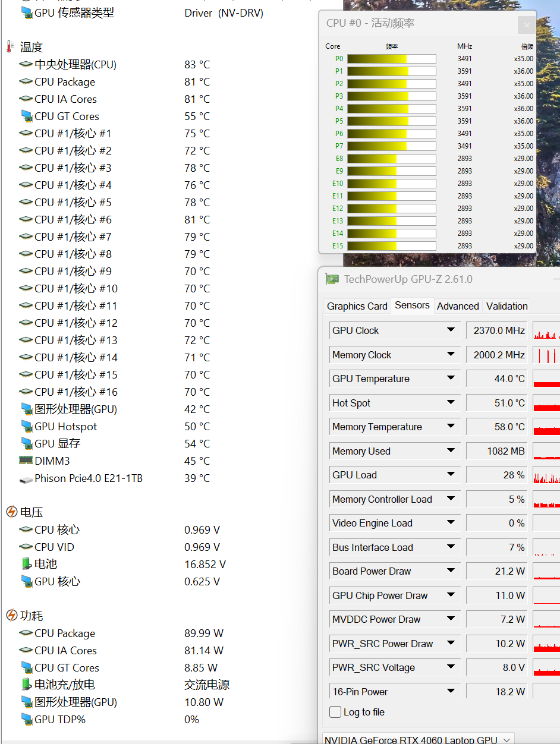Image resolution: width=560 pixels, height=744 pixels.
Task: Click the 电池充/放电 battery icon
Action: point(26,685)
